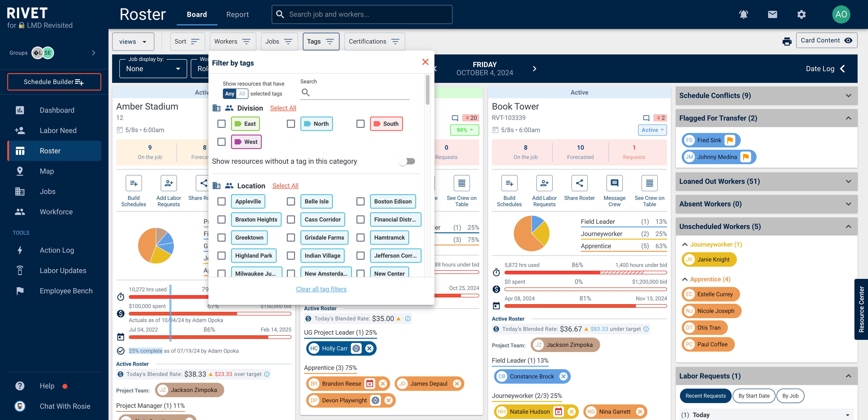This screenshot has width=868, height=420.
Task: Click Select All for Location
Action: click(285, 186)
